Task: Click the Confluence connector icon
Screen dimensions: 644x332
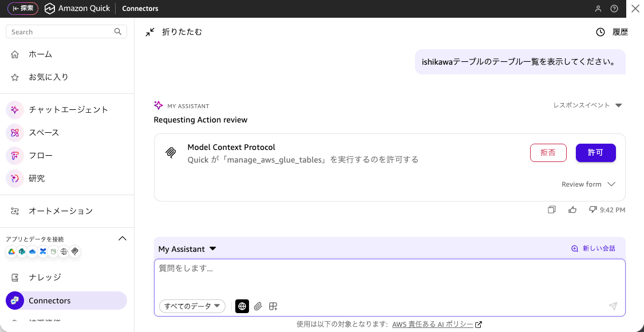Action: (43, 251)
